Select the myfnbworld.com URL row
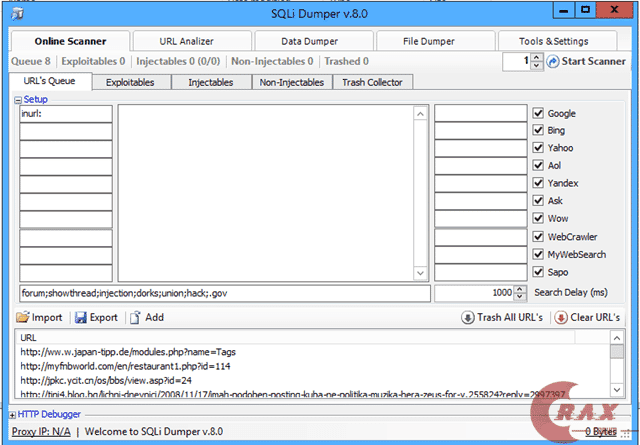640x445 pixels. point(314,366)
